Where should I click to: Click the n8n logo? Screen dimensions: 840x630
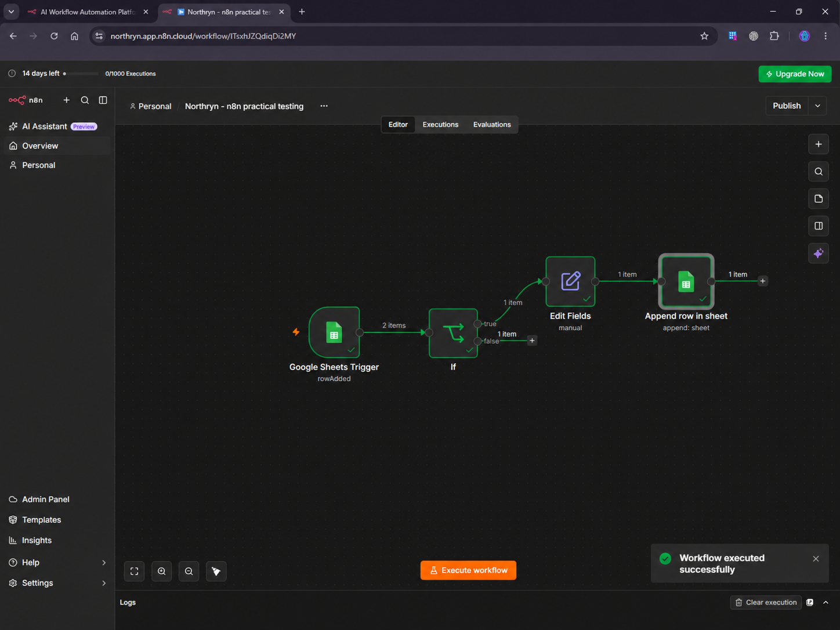pos(26,100)
